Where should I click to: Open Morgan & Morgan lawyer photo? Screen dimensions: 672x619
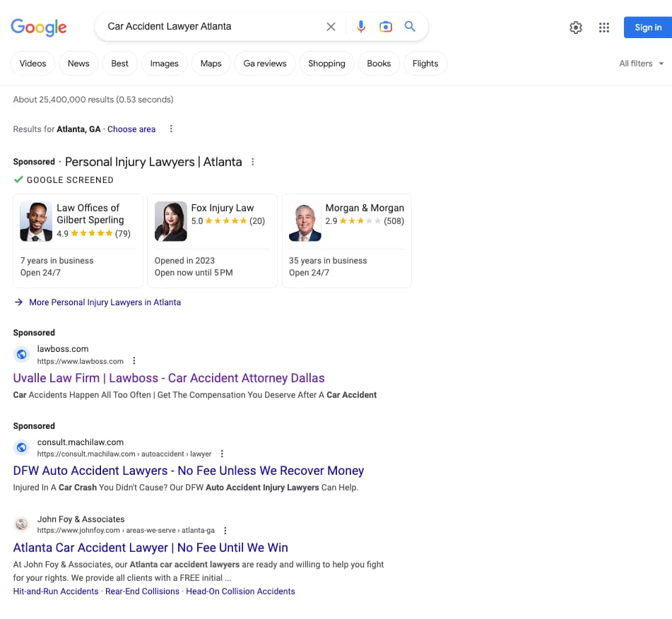305,222
